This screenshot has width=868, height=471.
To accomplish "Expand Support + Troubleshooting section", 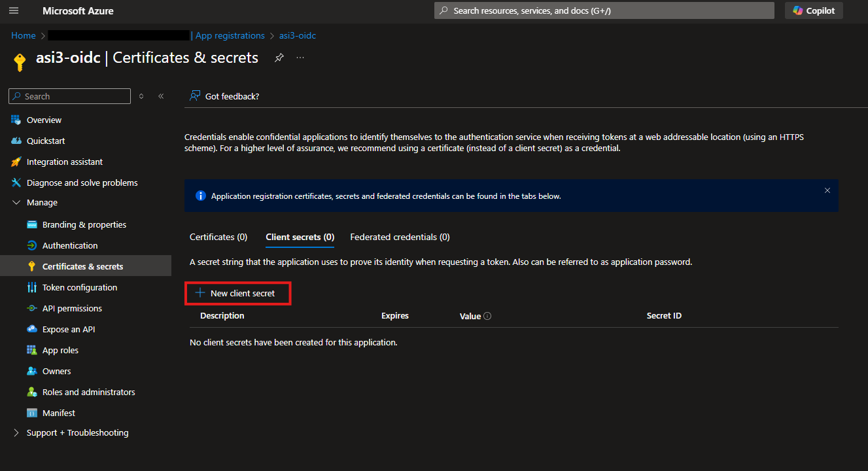I will 16,432.
